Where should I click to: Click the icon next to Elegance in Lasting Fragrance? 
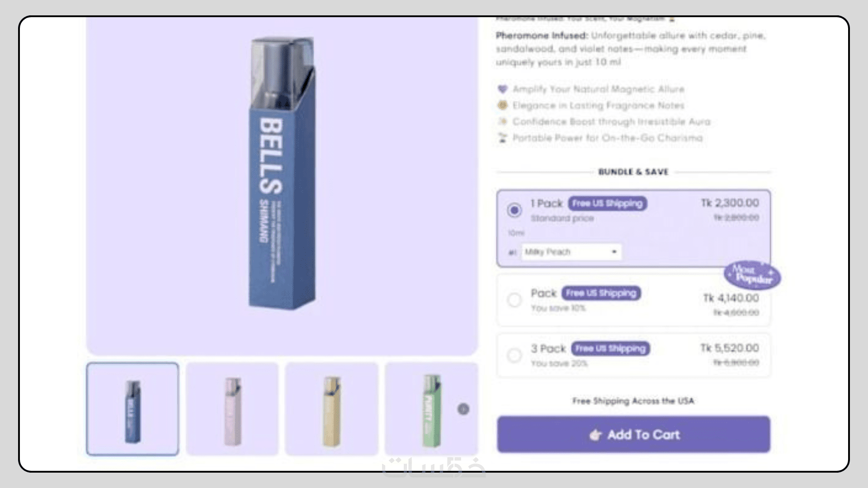pos(502,105)
